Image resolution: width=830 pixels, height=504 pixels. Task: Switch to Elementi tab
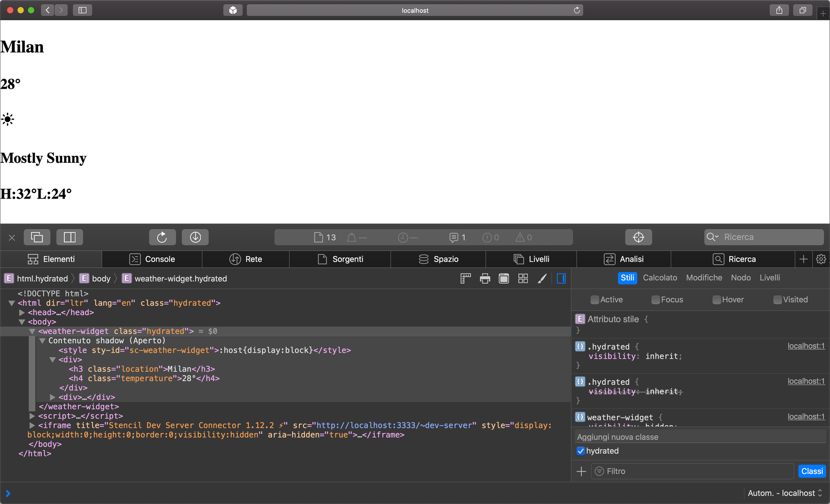[51, 259]
